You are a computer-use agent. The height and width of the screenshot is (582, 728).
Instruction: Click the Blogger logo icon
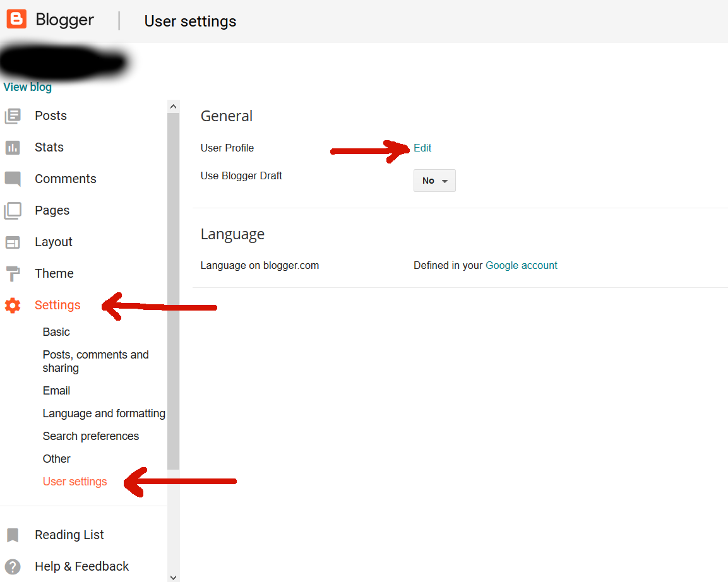pyautogui.click(x=16, y=19)
